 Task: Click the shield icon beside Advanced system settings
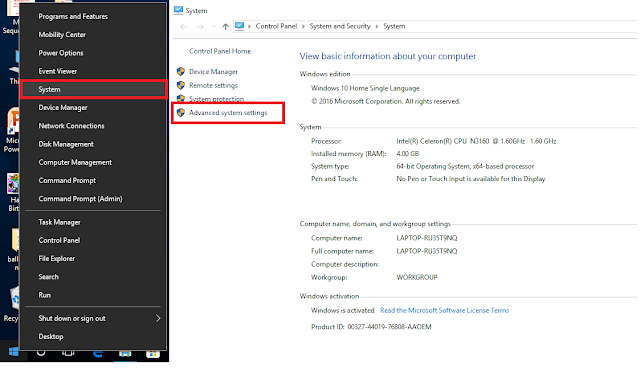pyautogui.click(x=181, y=113)
